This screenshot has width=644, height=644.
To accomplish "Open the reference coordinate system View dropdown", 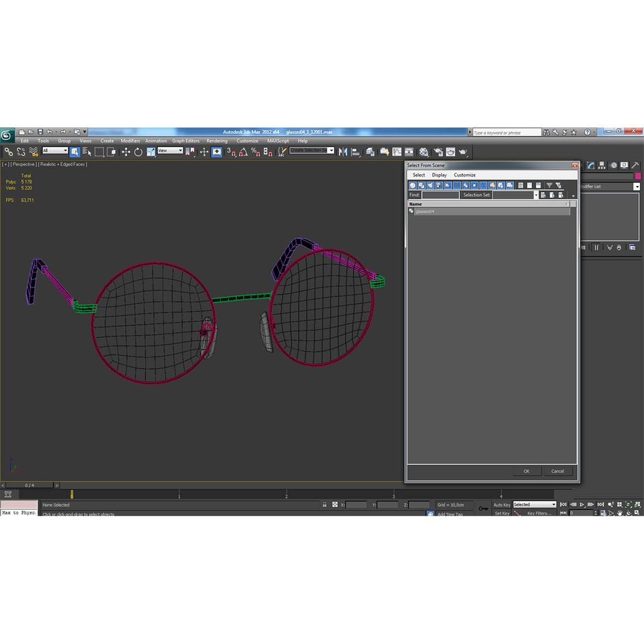I will pyautogui.click(x=170, y=151).
